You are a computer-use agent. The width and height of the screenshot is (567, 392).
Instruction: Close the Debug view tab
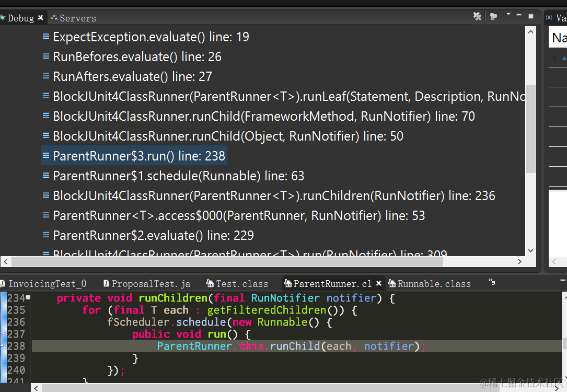click(41, 17)
